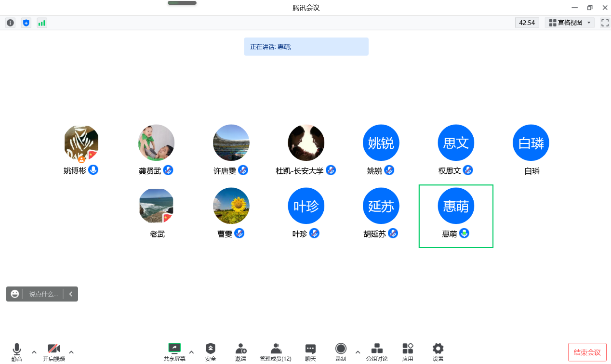The height and width of the screenshot is (364, 611).
Task: Open Manage Members (管理成员) panel
Action: click(276, 351)
